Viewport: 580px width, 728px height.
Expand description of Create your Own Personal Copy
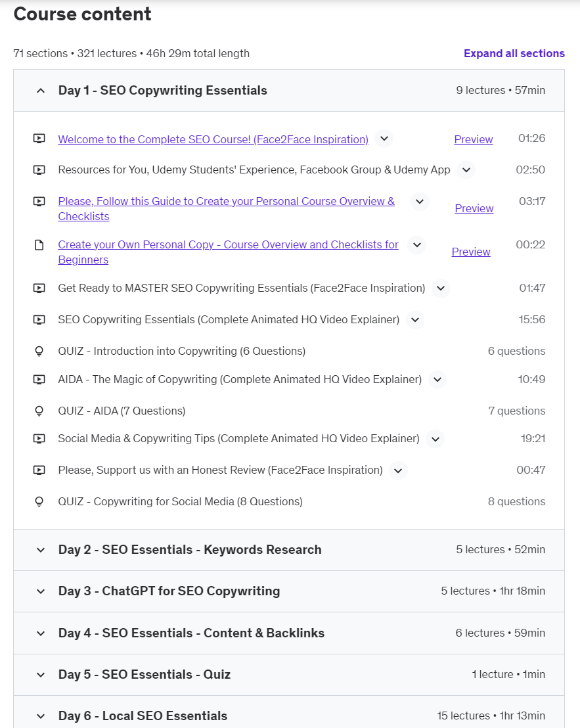coord(417,244)
